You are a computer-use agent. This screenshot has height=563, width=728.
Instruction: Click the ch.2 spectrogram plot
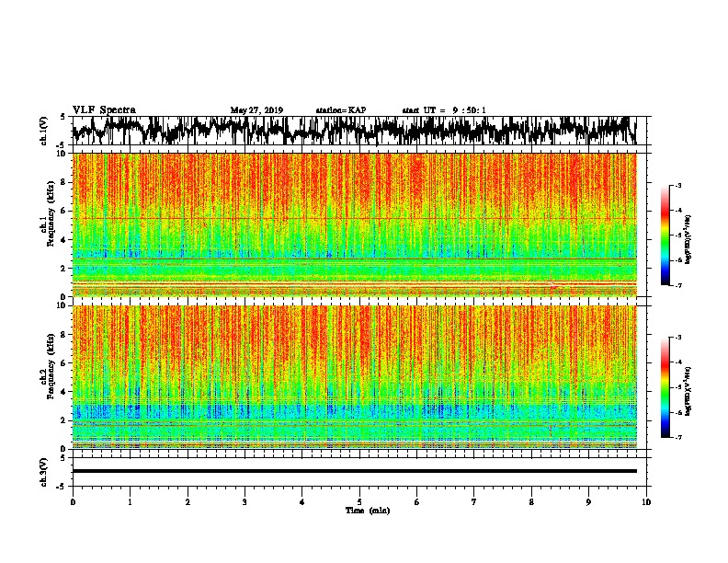pos(355,377)
